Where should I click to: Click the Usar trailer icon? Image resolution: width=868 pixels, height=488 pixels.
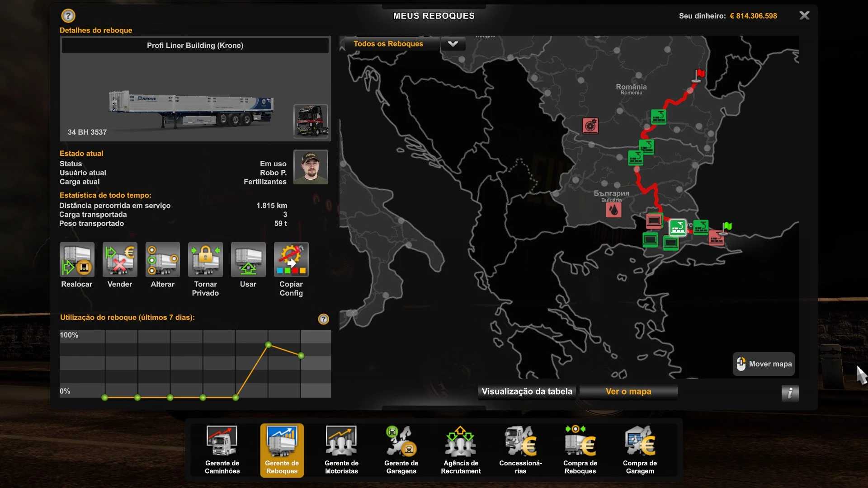pyautogui.click(x=248, y=260)
